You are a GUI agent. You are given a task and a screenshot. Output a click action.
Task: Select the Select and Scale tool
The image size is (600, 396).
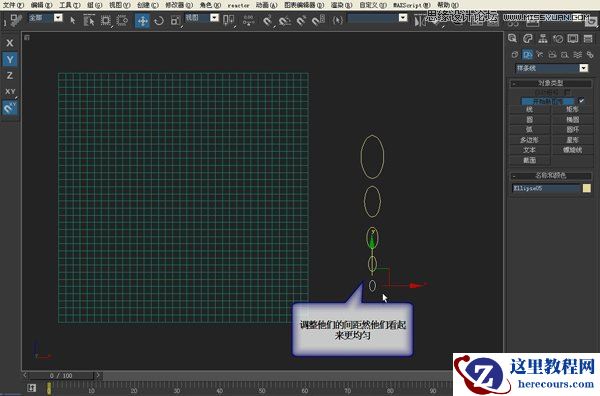pos(176,20)
